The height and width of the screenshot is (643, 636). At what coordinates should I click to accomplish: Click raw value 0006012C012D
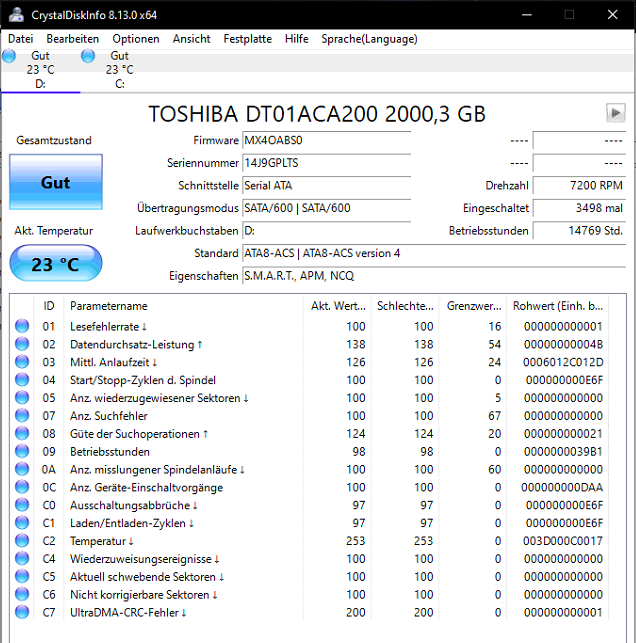tap(563, 362)
